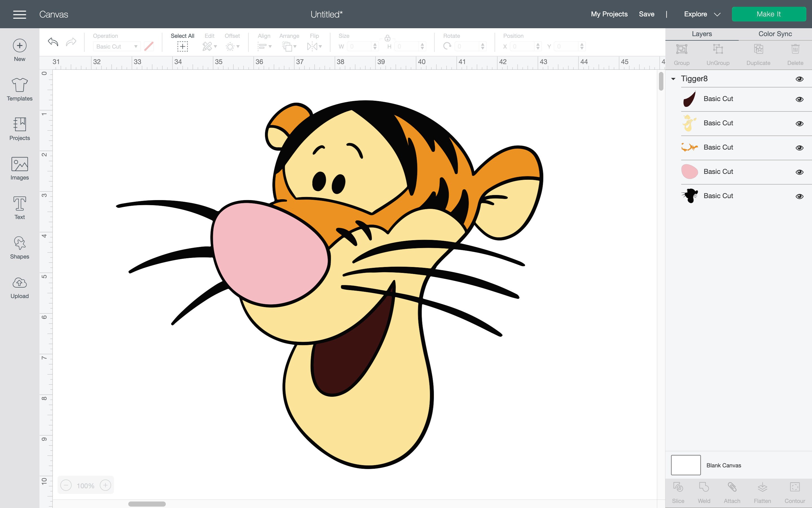Viewport: 812px width, 508px height.
Task: Open the Edit dropdown
Action: pos(210,46)
